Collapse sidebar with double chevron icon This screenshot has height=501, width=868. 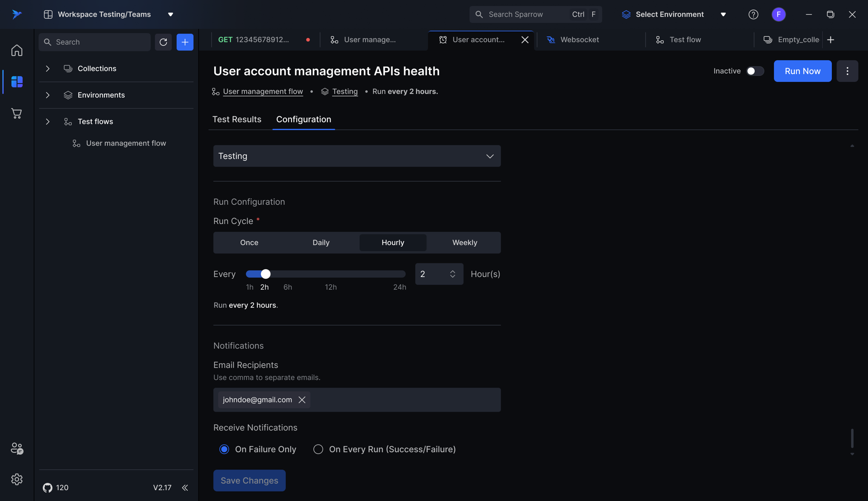click(x=185, y=487)
